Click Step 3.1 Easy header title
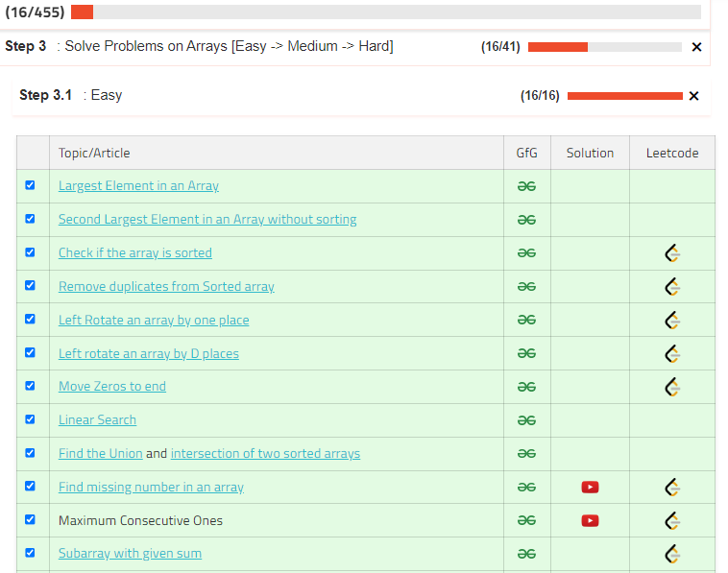 pyautogui.click(x=70, y=95)
